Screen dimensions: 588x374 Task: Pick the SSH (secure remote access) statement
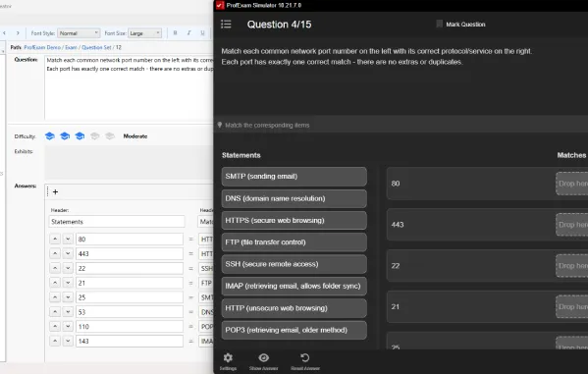click(294, 264)
